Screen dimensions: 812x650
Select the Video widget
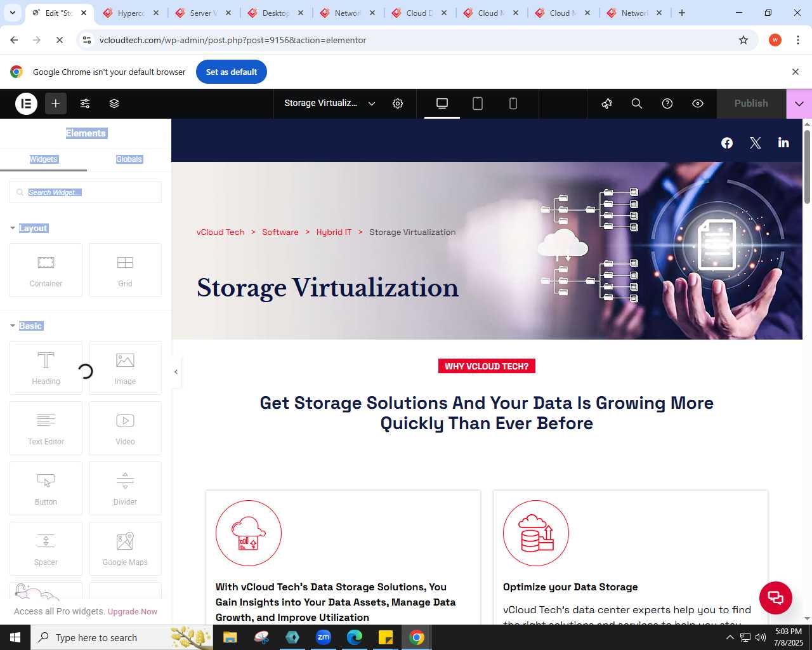(x=125, y=428)
